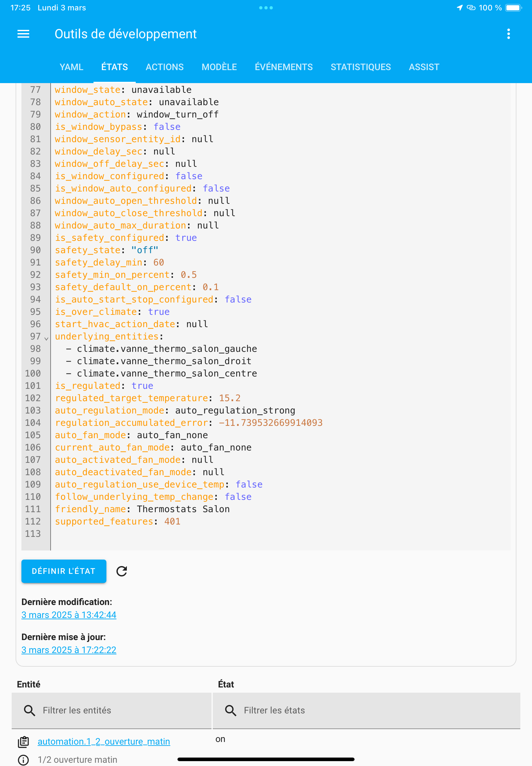Tap the battery status indicator

click(513, 8)
